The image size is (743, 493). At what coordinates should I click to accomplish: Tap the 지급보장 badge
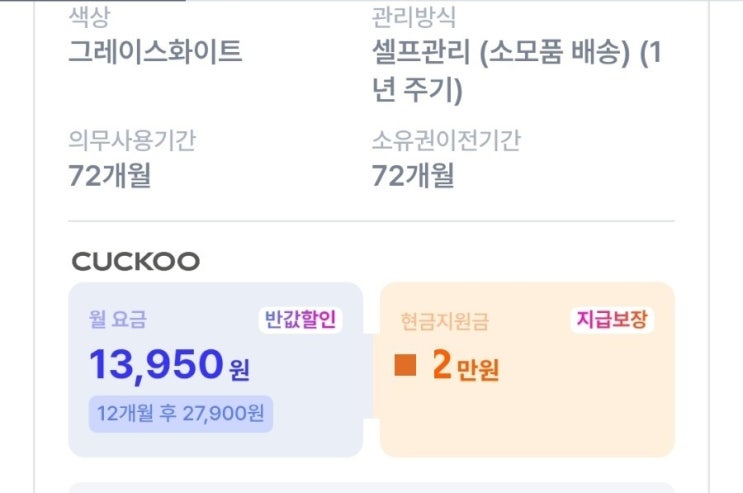coord(613,320)
